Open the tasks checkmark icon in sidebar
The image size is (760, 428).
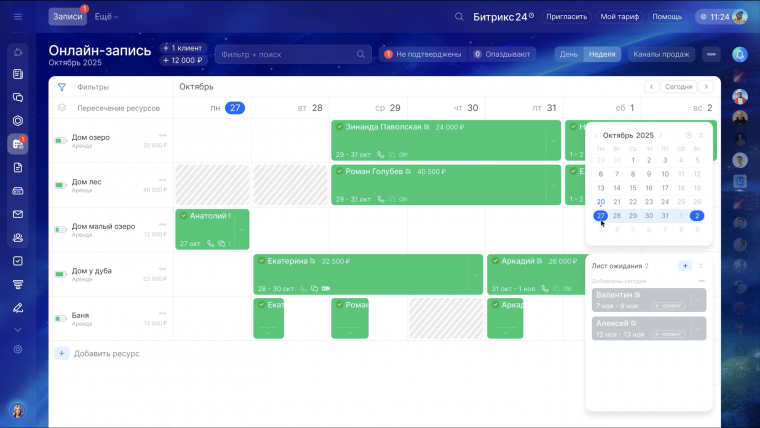[18, 261]
